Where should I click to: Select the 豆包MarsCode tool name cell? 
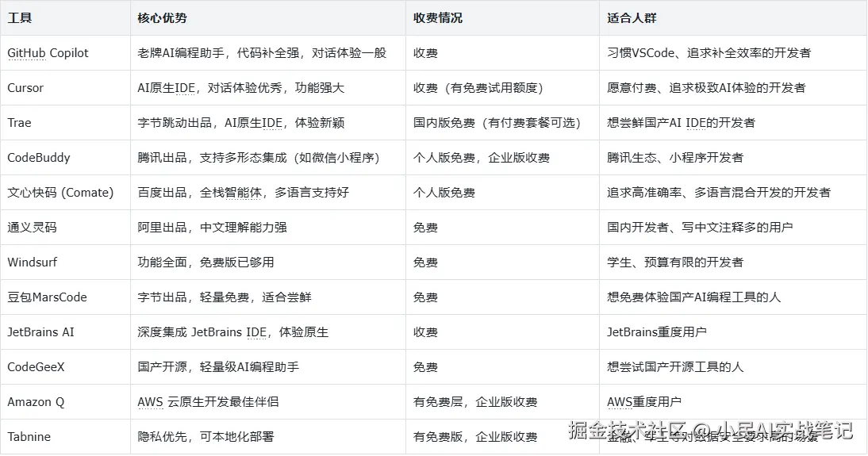(x=65, y=297)
